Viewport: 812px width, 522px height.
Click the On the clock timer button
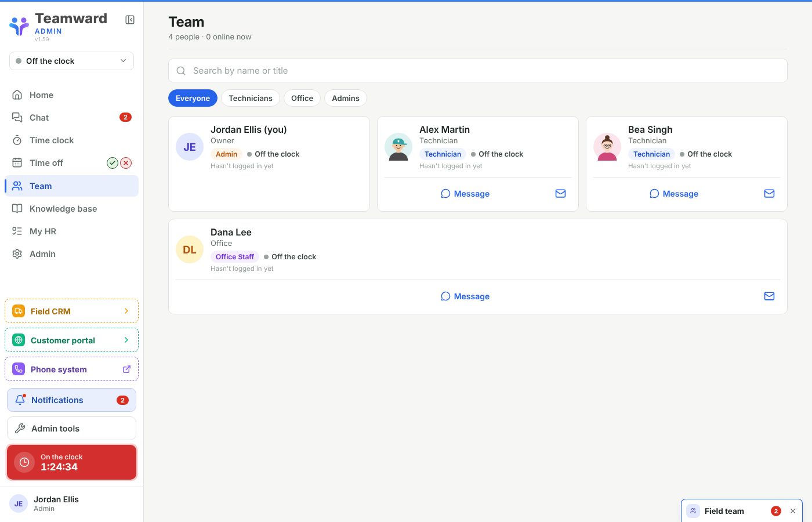[71, 462]
